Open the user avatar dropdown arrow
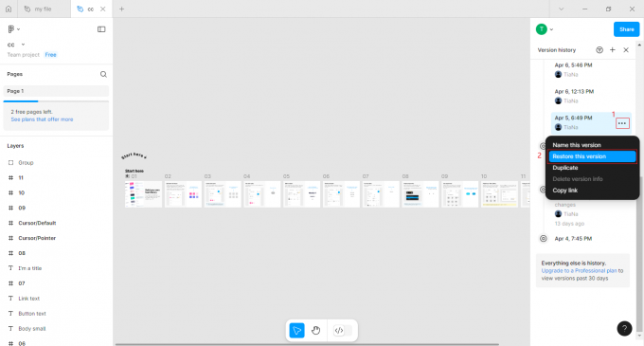 551,29
